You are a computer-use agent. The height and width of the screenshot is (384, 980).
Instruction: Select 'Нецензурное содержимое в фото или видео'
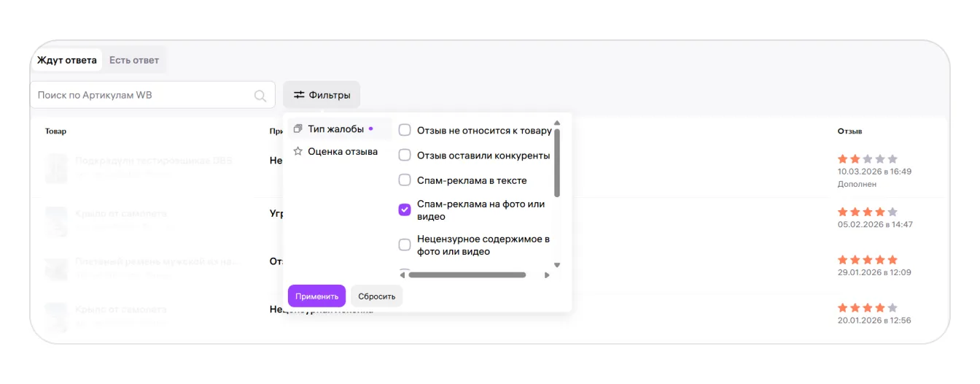[405, 245]
